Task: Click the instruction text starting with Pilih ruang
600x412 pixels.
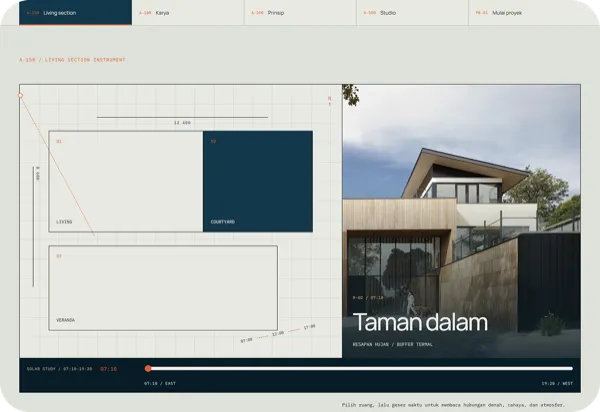Action: (x=453, y=405)
